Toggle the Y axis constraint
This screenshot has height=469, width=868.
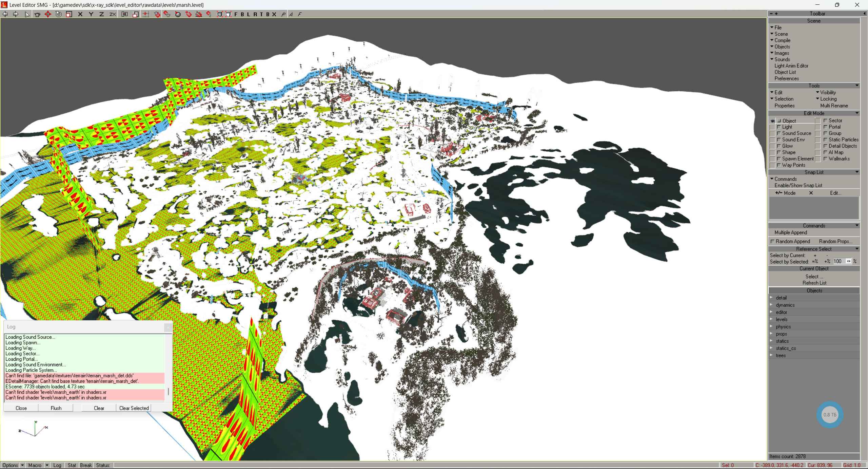(x=91, y=14)
